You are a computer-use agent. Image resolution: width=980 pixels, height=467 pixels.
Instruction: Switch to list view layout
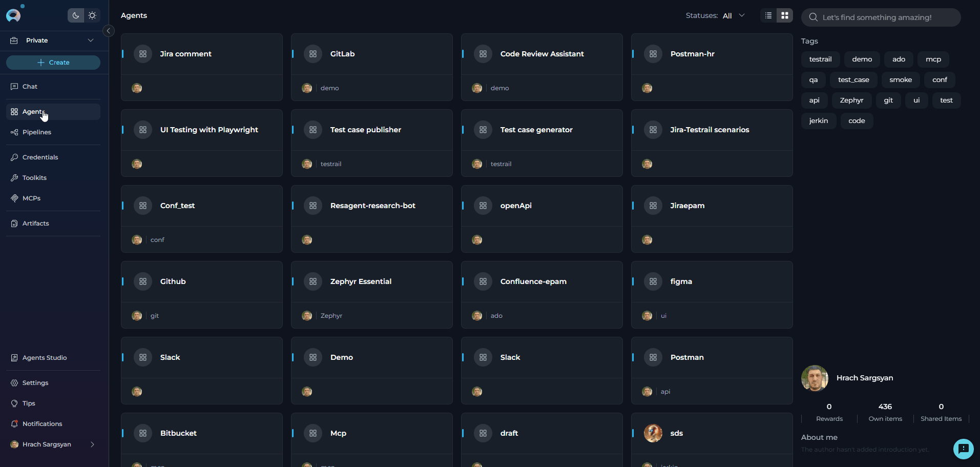click(768, 15)
